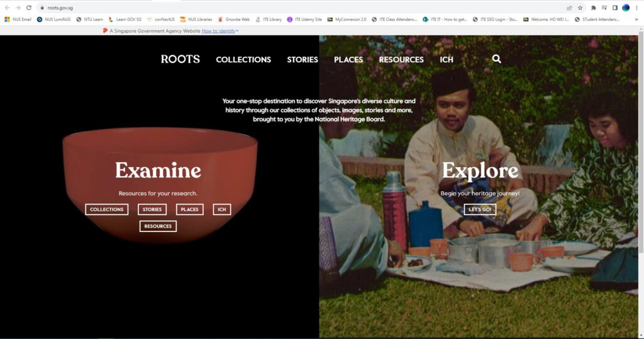Click the search magnifier icon in the ROOTS navbar
The height and width of the screenshot is (339, 644).
[x=496, y=59]
